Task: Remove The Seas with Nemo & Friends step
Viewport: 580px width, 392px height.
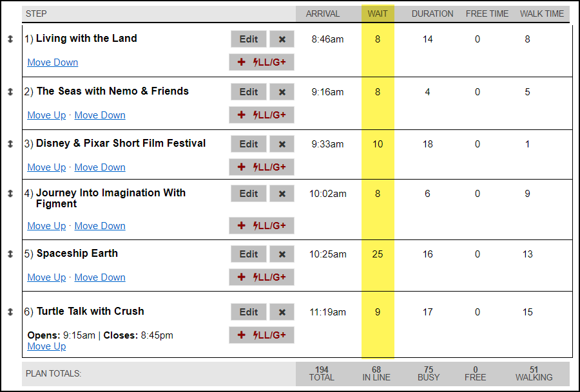Action: point(282,92)
